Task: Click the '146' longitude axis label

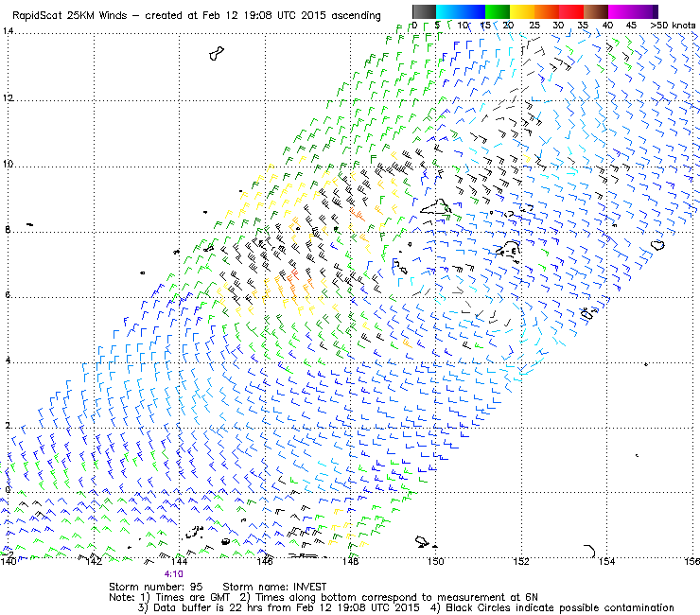Action: [x=265, y=561]
